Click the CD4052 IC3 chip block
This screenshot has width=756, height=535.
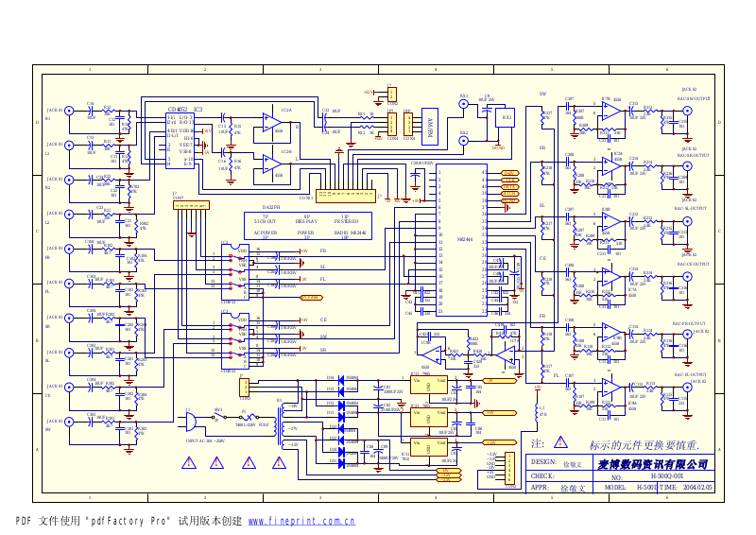tap(180, 140)
